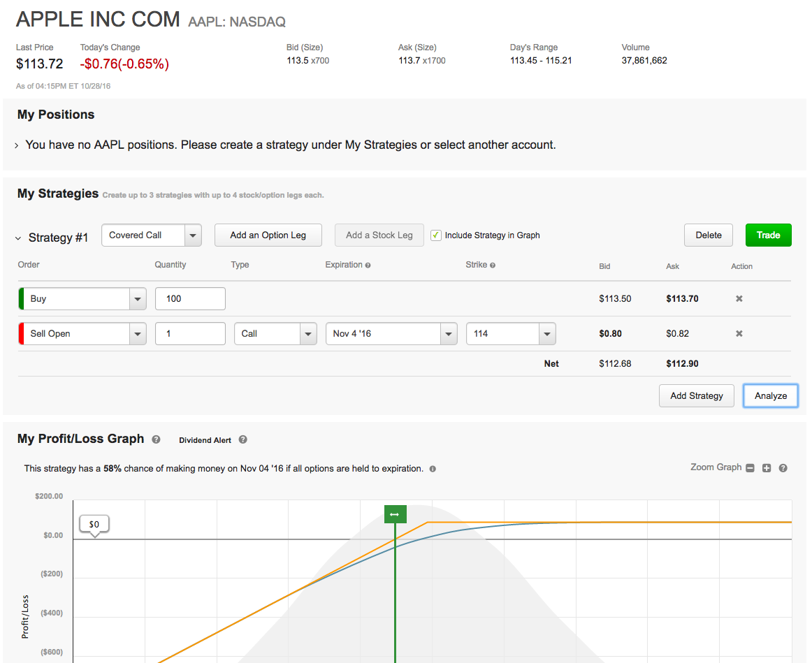Click the stock quantity field showing 100
812x663 pixels.
tap(190, 298)
